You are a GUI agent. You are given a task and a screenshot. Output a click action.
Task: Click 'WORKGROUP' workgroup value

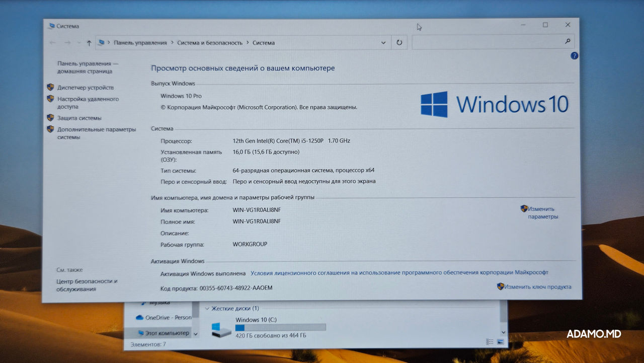(x=250, y=244)
